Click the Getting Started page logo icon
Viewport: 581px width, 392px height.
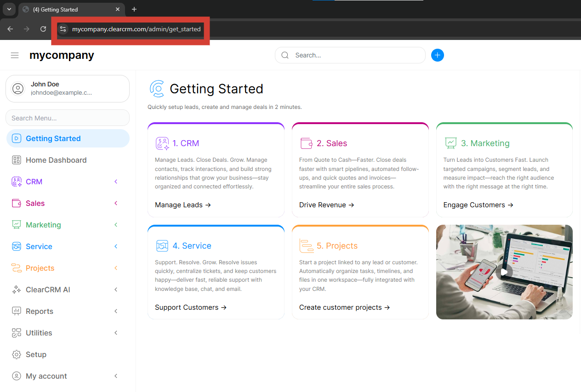click(157, 89)
